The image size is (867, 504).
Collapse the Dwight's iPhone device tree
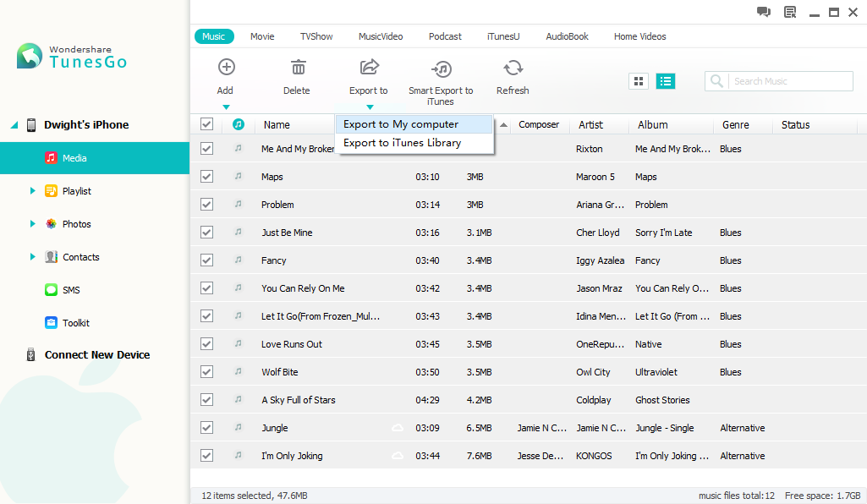14,125
